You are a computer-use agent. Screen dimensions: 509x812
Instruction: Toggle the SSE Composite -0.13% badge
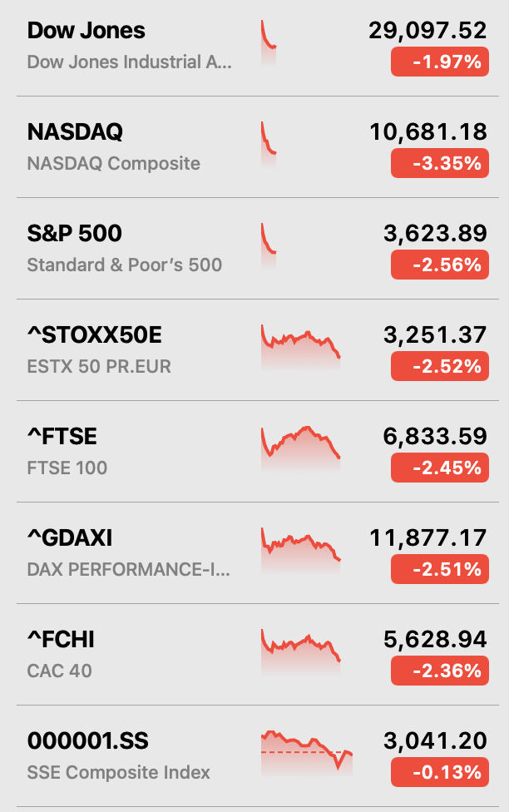point(440,772)
